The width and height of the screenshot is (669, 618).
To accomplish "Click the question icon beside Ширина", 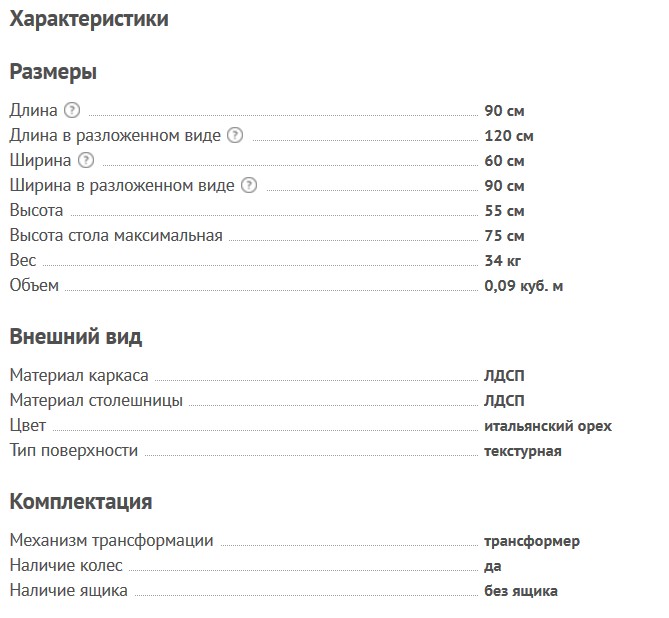I will 86,160.
